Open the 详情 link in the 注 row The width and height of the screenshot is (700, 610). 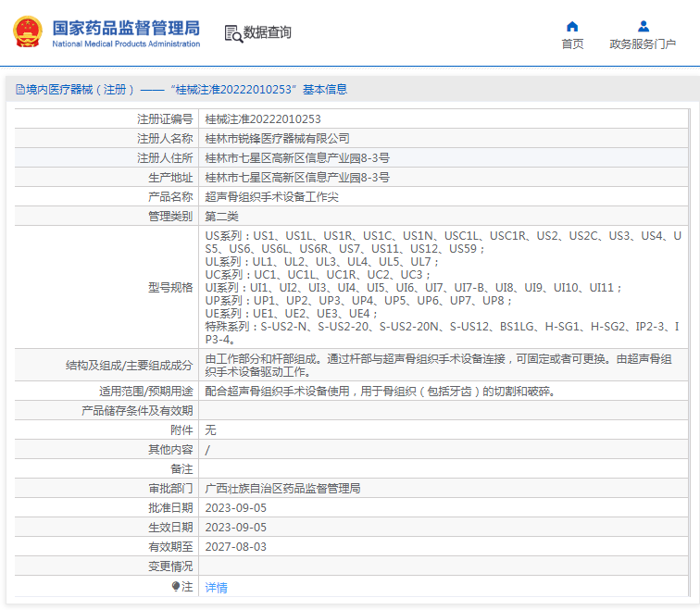[216, 587]
